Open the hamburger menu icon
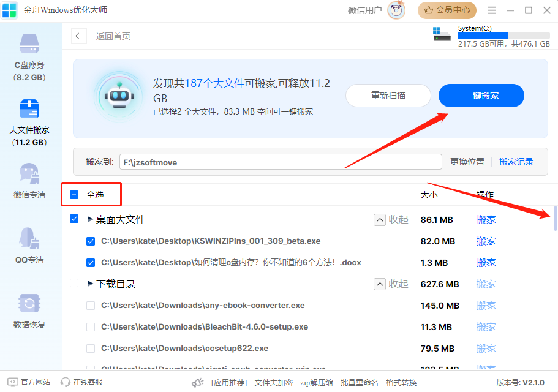 tap(492, 10)
